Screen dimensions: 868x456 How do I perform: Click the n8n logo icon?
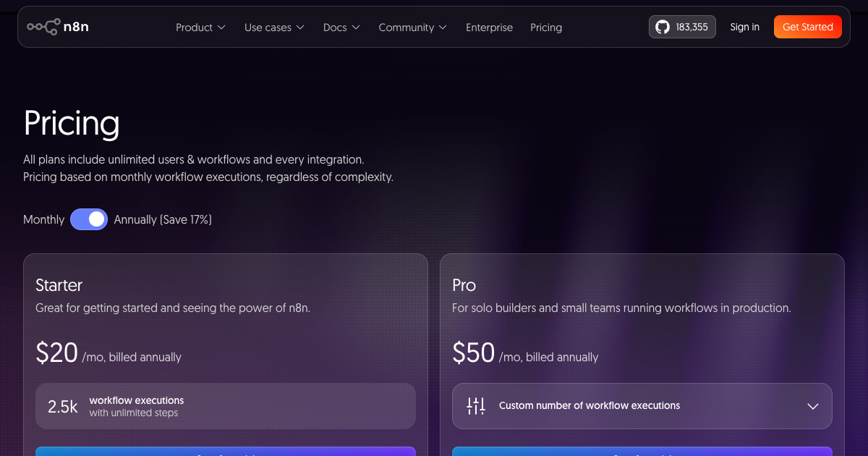click(43, 27)
